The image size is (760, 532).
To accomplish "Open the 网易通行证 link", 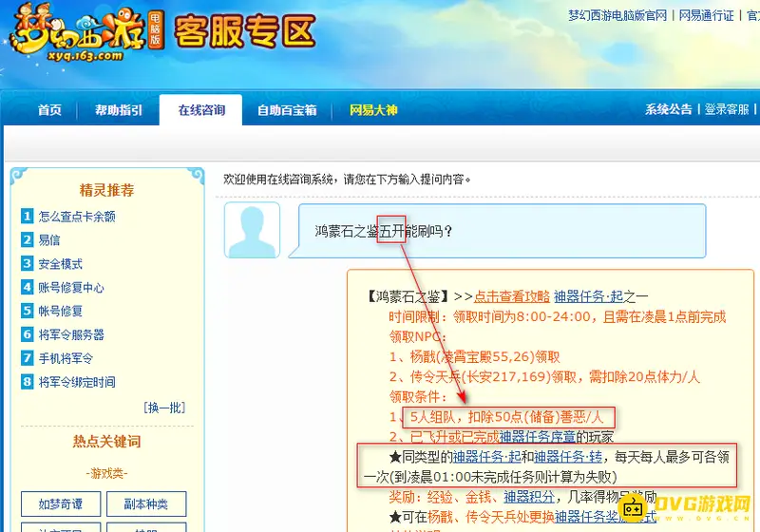I will click(x=706, y=15).
